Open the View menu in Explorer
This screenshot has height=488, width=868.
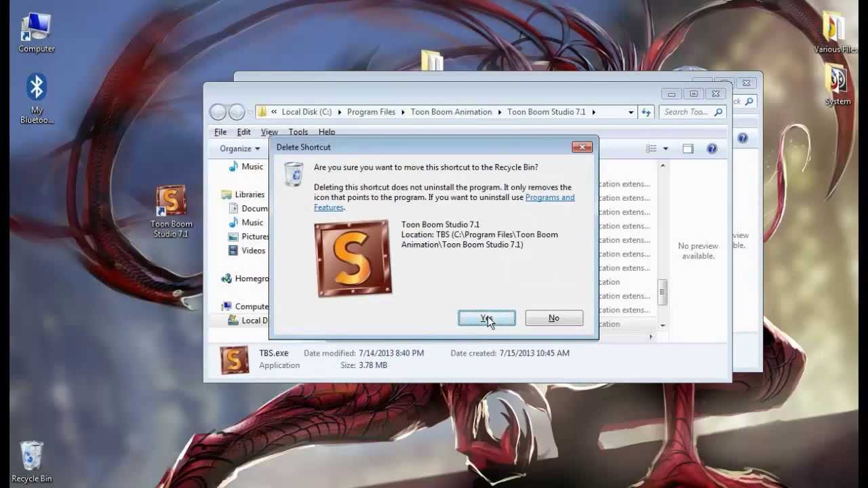click(x=269, y=132)
